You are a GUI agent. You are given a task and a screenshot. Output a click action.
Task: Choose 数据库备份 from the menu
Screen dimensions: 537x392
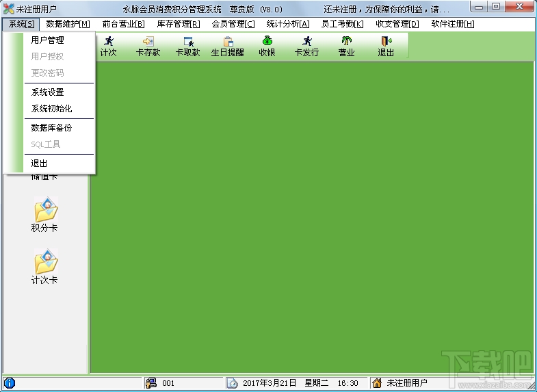pos(52,128)
